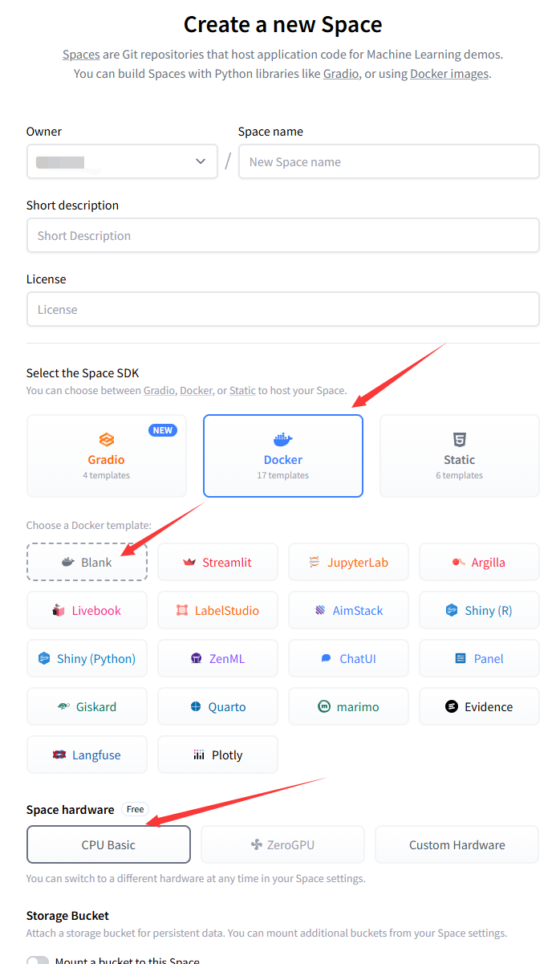The height and width of the screenshot is (964, 560).
Task: Toggle Mount a bucket to this Space
Action: click(x=38, y=960)
